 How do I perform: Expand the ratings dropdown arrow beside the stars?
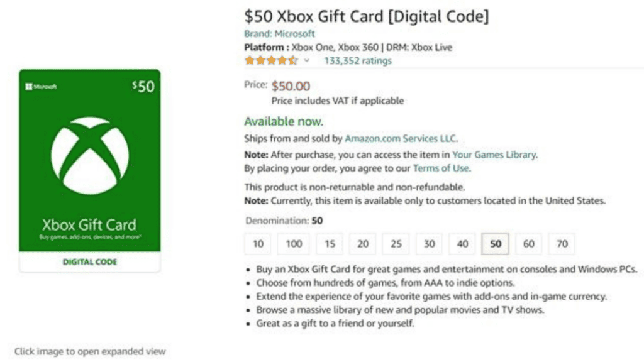pyautogui.click(x=307, y=61)
